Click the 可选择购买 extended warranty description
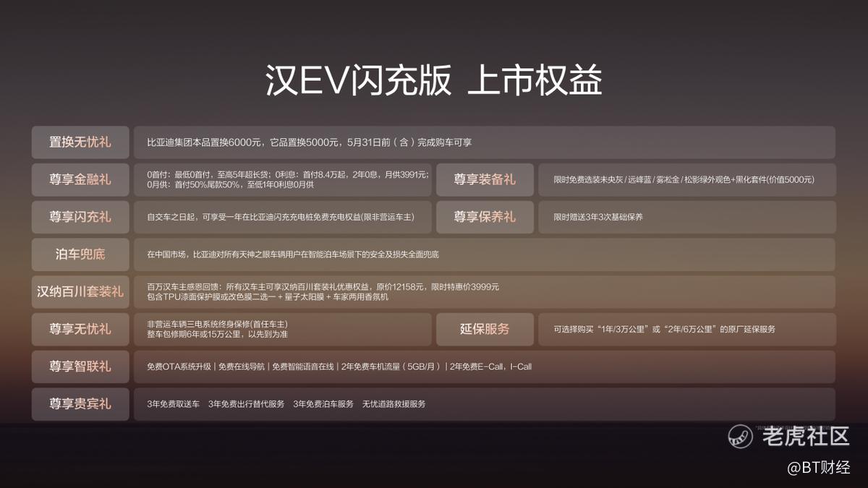 click(664, 329)
